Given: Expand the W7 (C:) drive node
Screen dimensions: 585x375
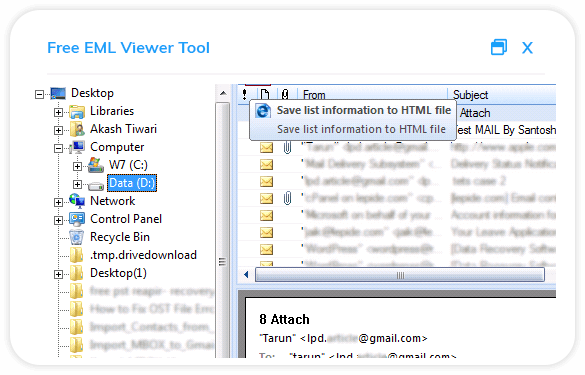Looking at the screenshot, I should pos(77,166).
